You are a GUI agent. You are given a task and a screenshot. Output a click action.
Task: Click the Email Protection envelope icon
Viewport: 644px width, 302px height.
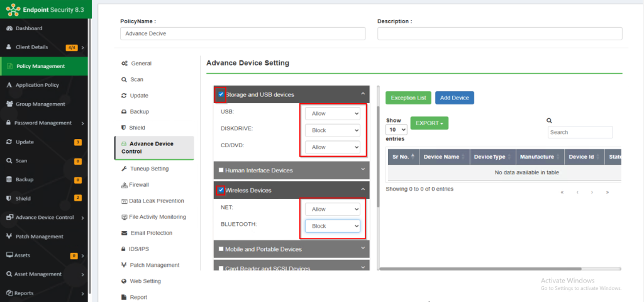(125, 233)
